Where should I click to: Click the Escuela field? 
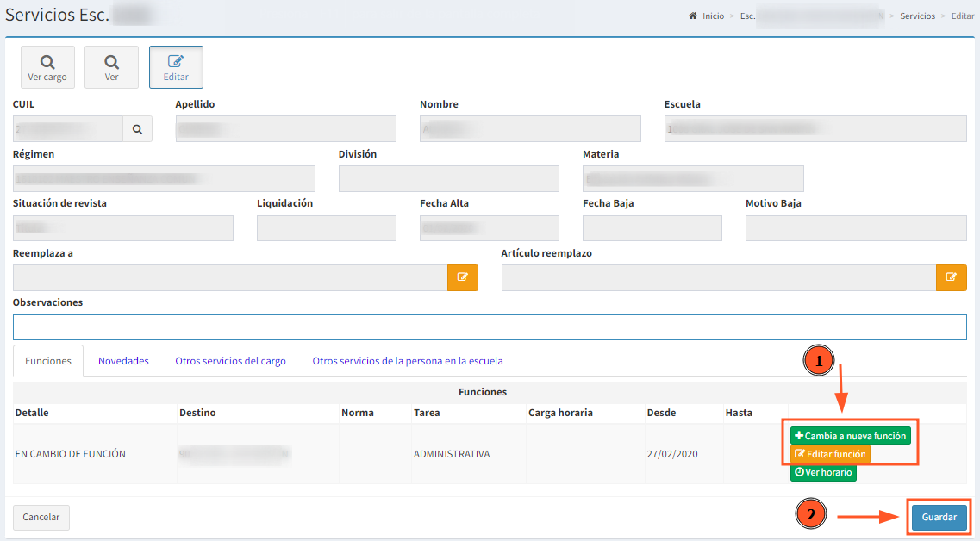tap(815, 129)
